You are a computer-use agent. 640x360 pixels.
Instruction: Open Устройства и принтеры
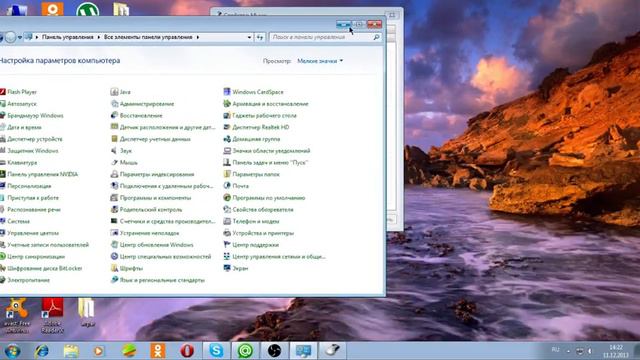pos(259,233)
